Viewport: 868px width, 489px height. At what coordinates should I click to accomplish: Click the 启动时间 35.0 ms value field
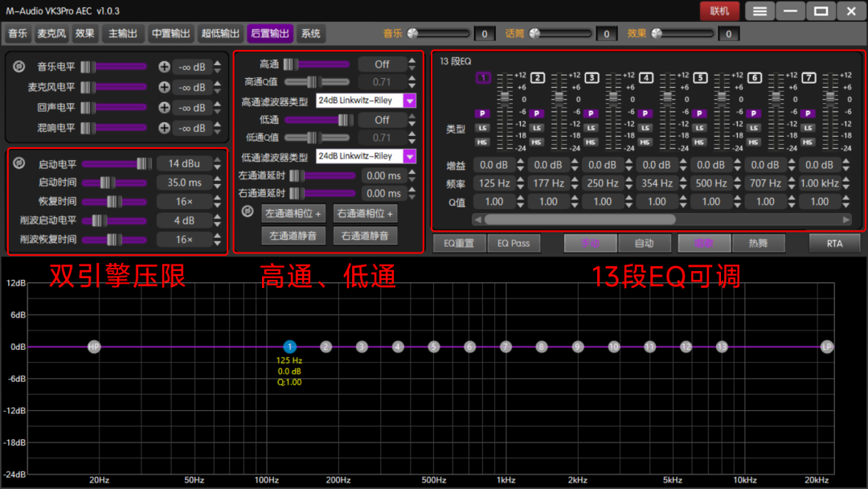[x=184, y=183]
